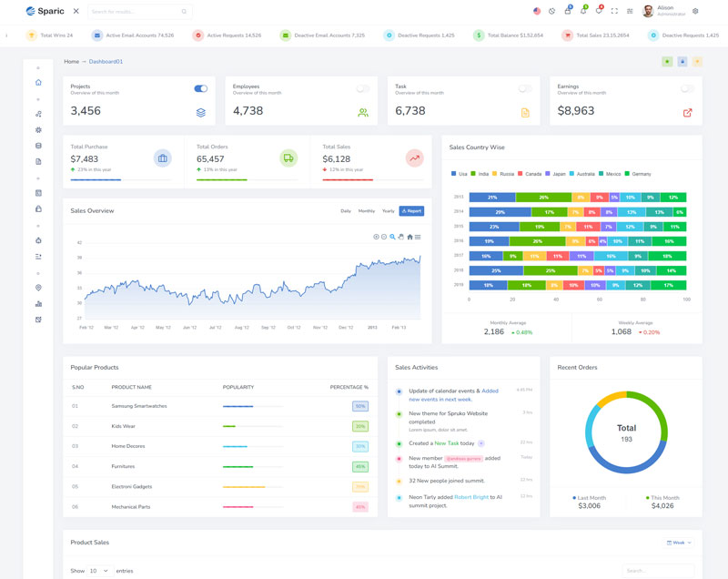Click the Robert Bright link
Image resolution: width=728 pixels, height=579 pixels.
pyautogui.click(x=471, y=497)
